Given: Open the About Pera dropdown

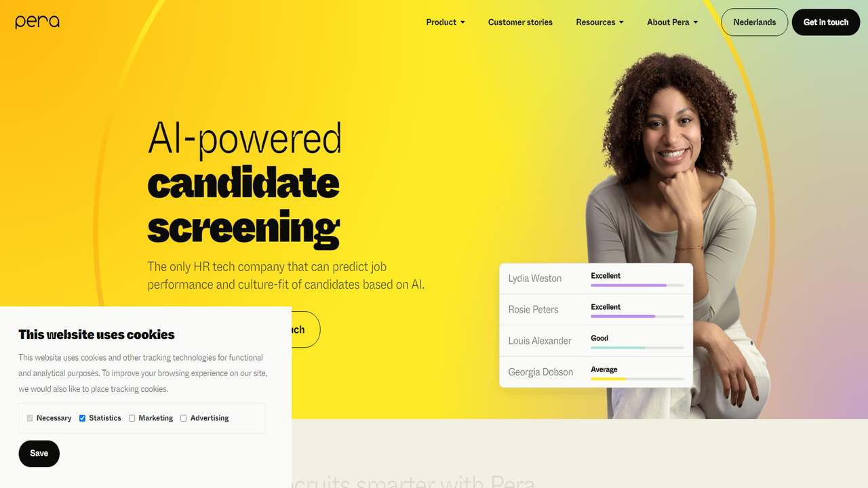Looking at the screenshot, I should (x=672, y=22).
